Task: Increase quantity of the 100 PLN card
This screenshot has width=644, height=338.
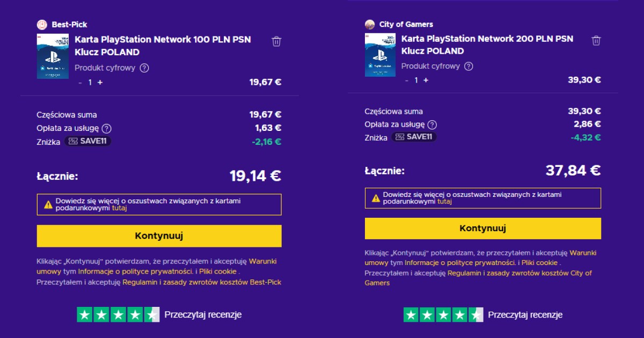Action: (x=100, y=82)
